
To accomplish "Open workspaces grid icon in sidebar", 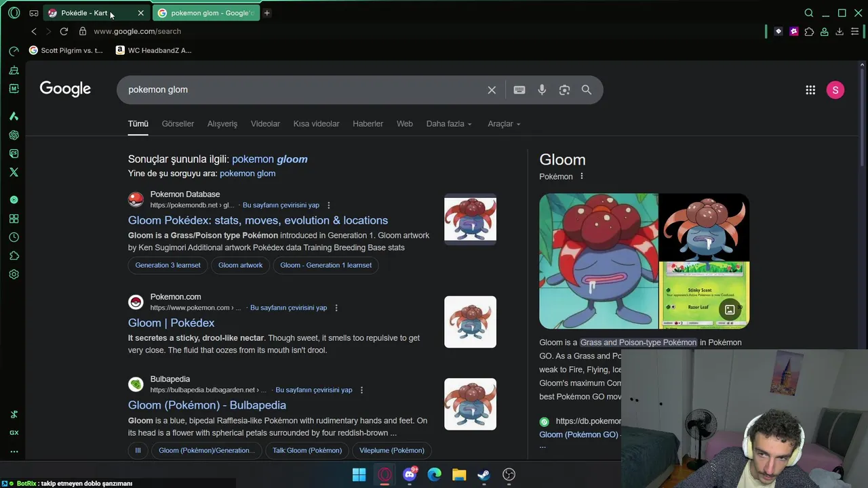I will pos(14,219).
